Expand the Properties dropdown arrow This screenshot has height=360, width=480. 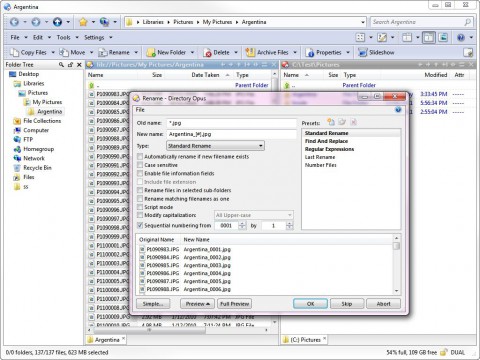pyautogui.click(x=348, y=52)
